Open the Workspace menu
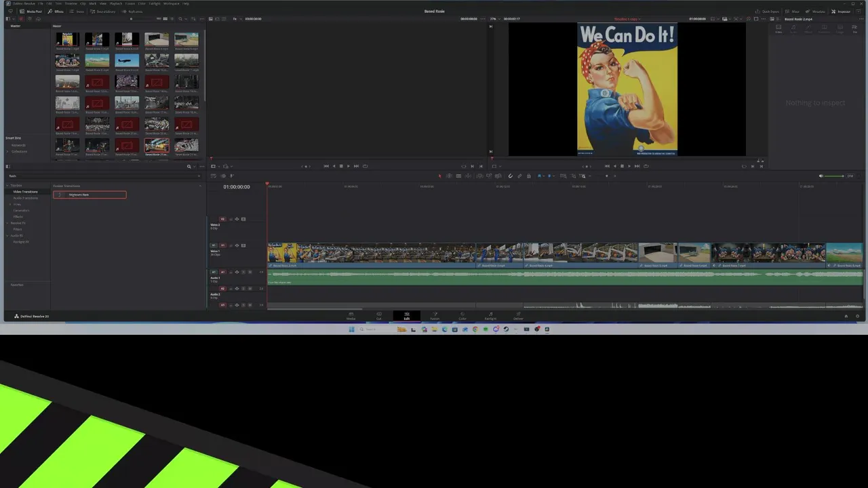This screenshot has height=488, width=868. pos(171,3)
